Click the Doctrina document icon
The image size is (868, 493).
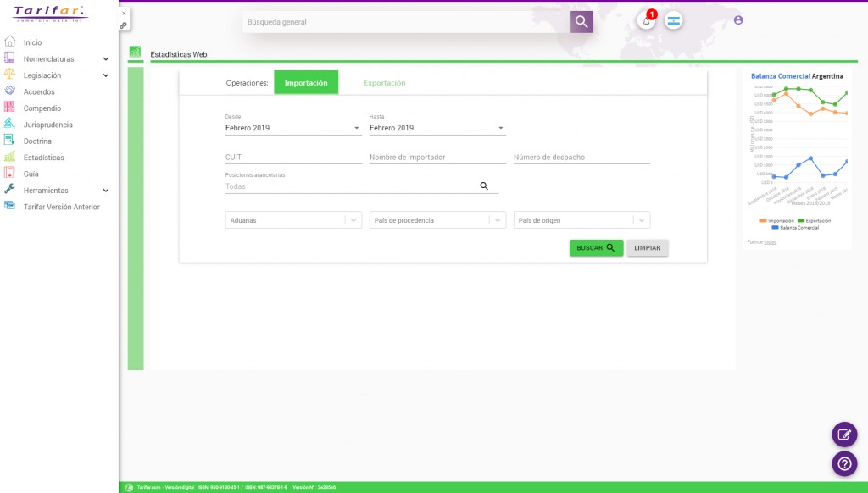click(9, 140)
